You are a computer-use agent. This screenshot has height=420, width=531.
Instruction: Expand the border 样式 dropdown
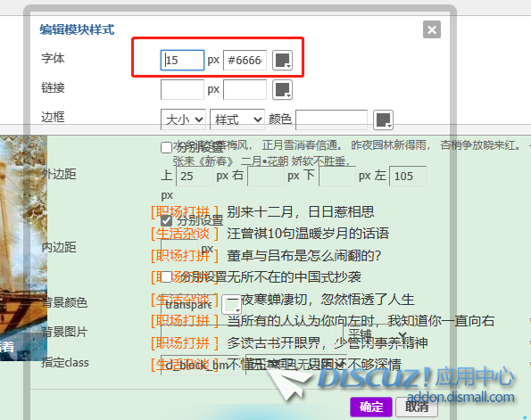tap(237, 119)
